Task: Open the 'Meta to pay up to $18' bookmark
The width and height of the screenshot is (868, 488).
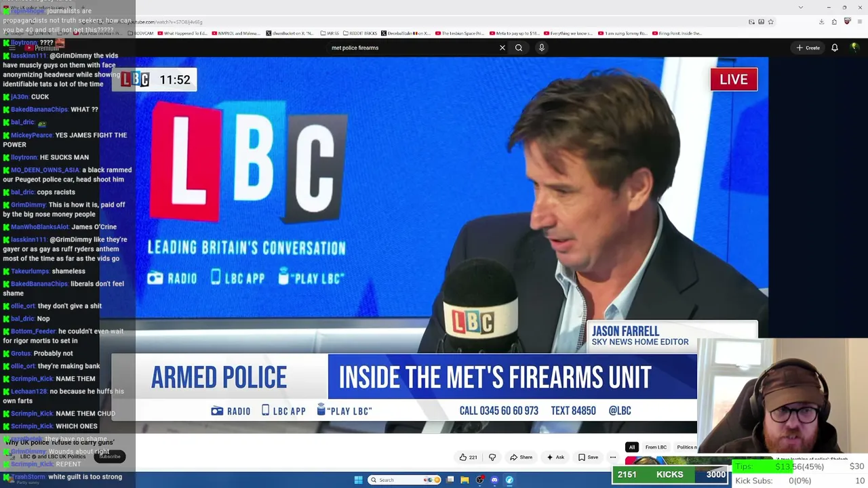Action: [514, 33]
